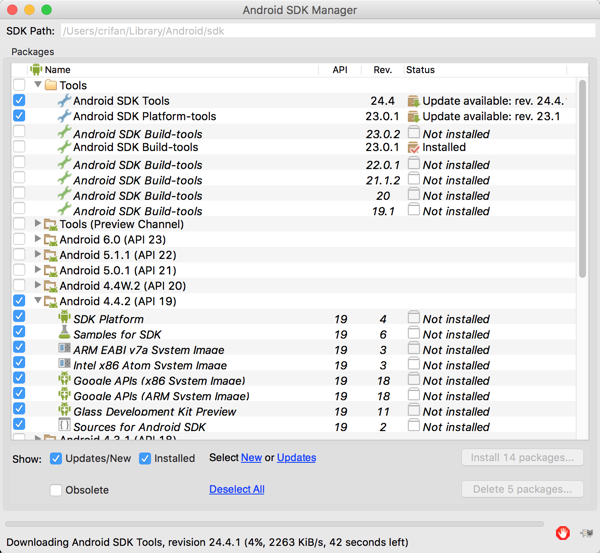Collapse the Tools folder
This screenshot has width=600, height=553.
click(38, 85)
